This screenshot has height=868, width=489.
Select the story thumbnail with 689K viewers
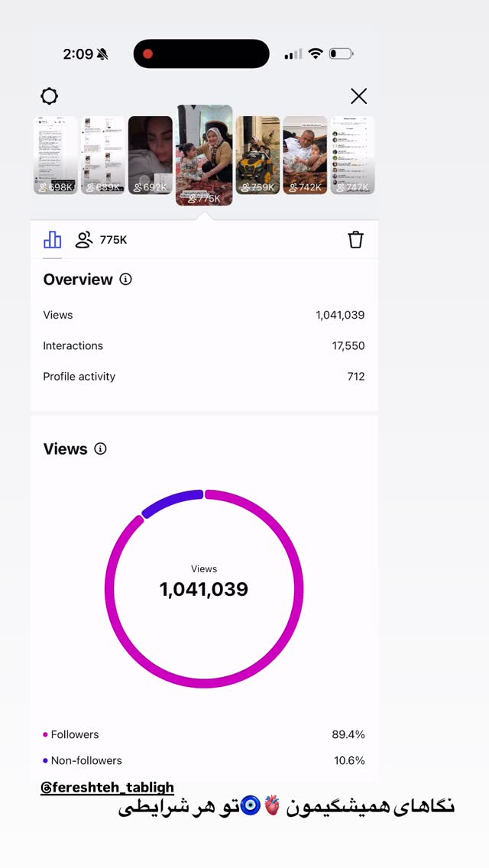click(x=103, y=155)
